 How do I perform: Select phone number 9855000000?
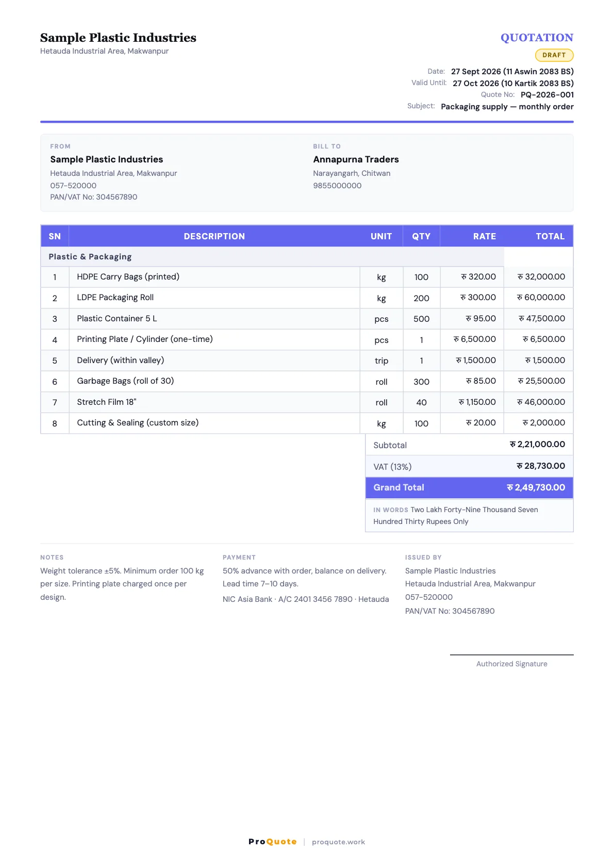337,186
